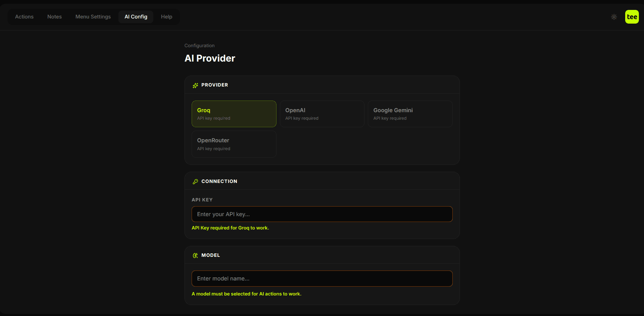
Task: Click the 'API Key required for Groq to work.' message
Action: pos(230,228)
